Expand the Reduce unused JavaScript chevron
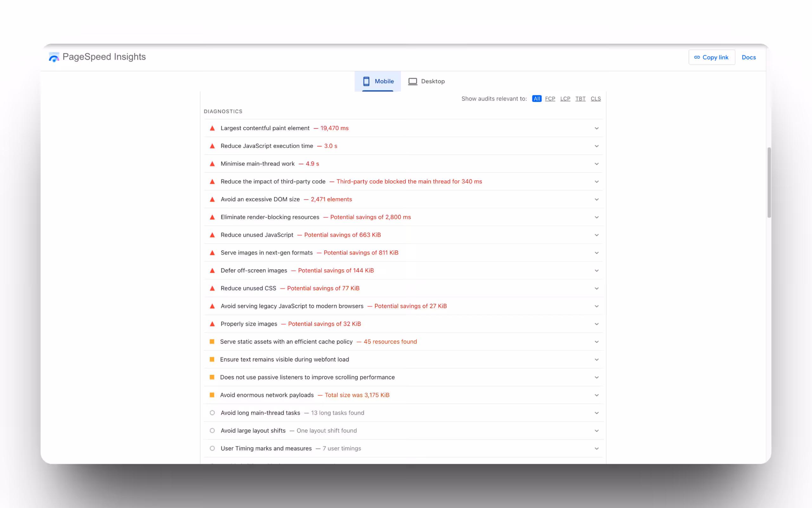The height and width of the screenshot is (508, 812). [x=597, y=235]
